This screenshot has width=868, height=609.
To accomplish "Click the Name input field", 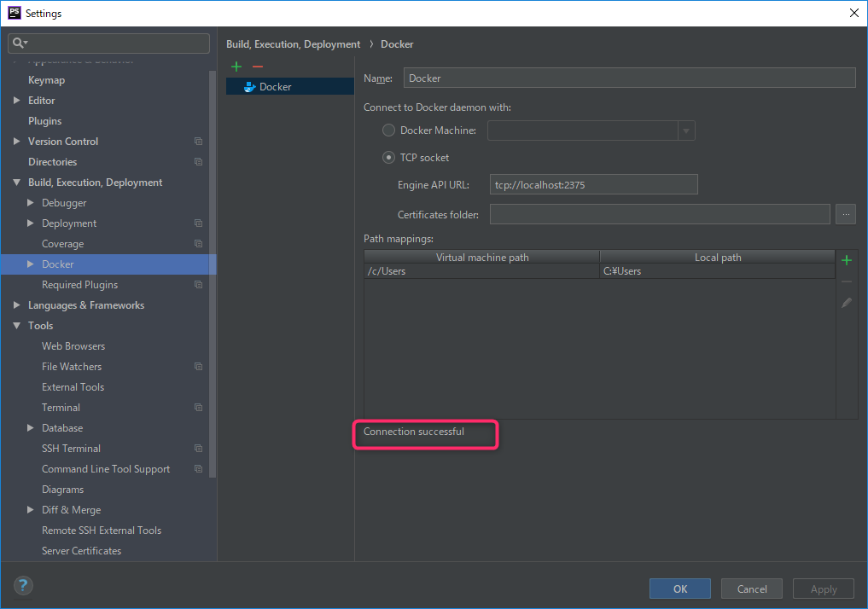I will coord(629,78).
